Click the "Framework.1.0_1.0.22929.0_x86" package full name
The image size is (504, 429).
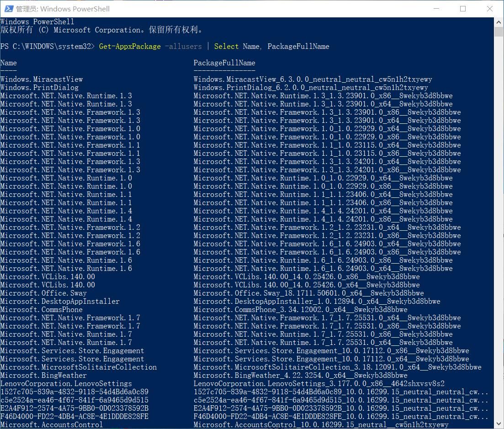tap(327, 137)
